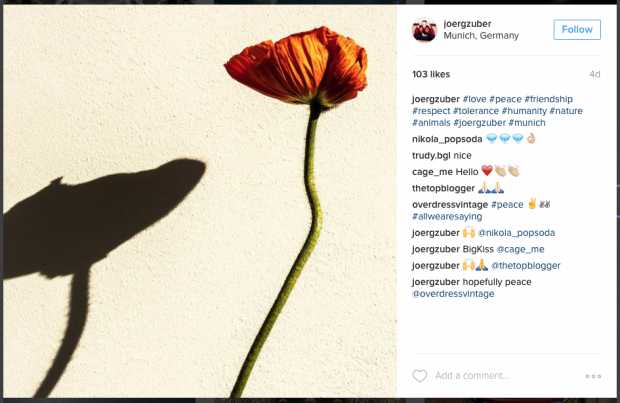Open the three-dot more options menu
This screenshot has width=620, height=403.
point(593,376)
